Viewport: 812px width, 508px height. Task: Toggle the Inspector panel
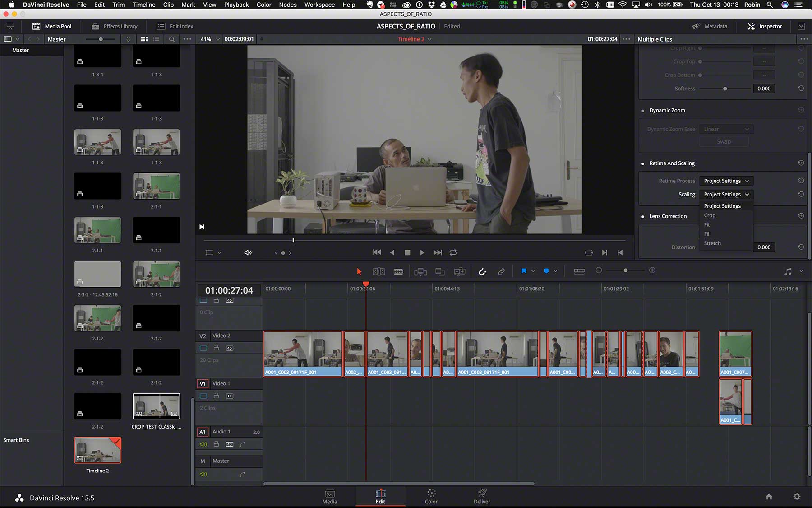coord(765,26)
